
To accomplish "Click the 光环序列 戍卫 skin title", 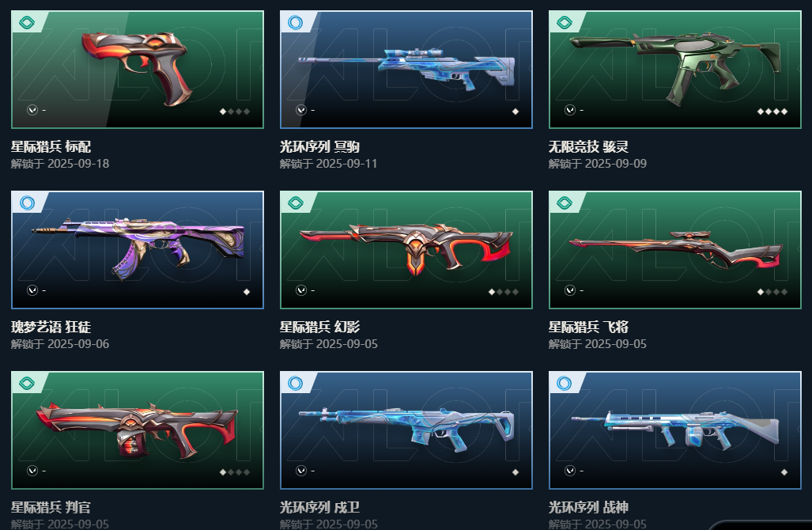I will [x=319, y=507].
